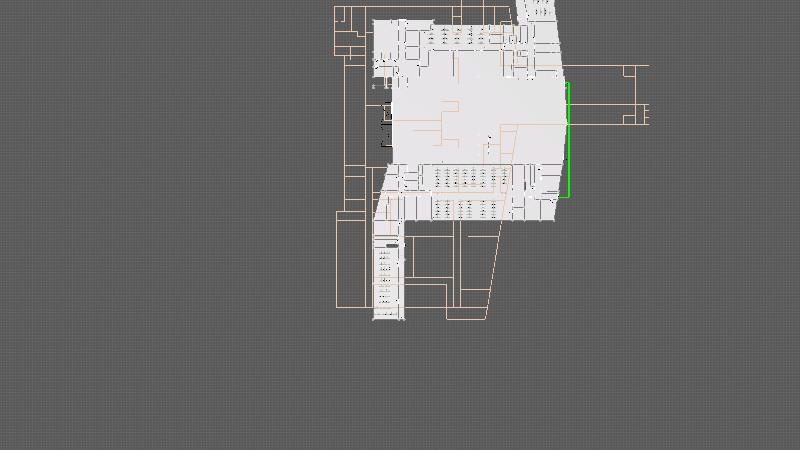The width and height of the screenshot is (800, 450).
Task: Select the orange stepped path inside the central area
Action: [440, 122]
